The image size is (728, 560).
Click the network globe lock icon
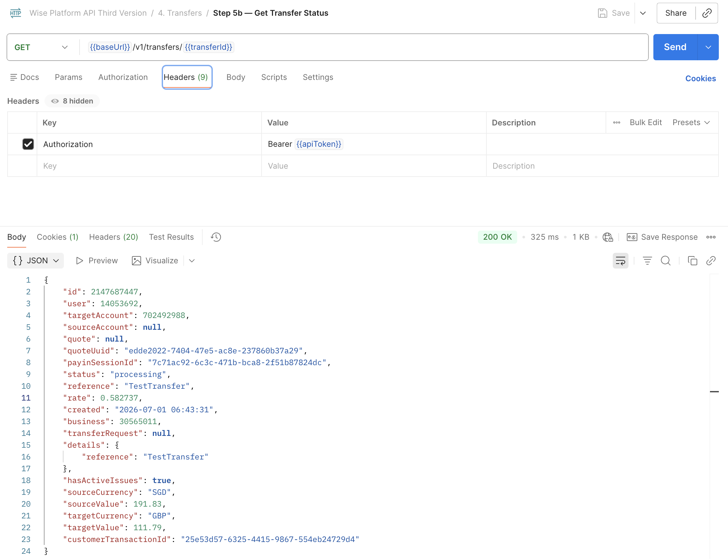click(x=608, y=237)
